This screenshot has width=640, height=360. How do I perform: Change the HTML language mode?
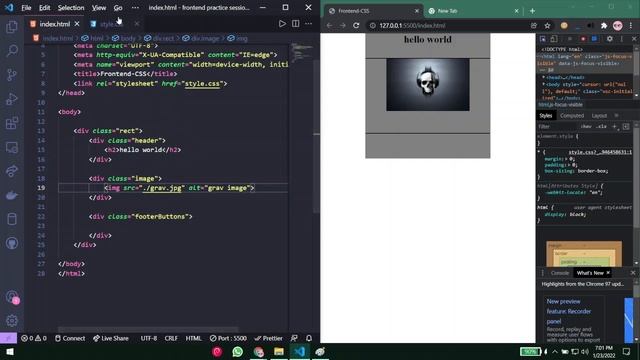tap(193, 338)
